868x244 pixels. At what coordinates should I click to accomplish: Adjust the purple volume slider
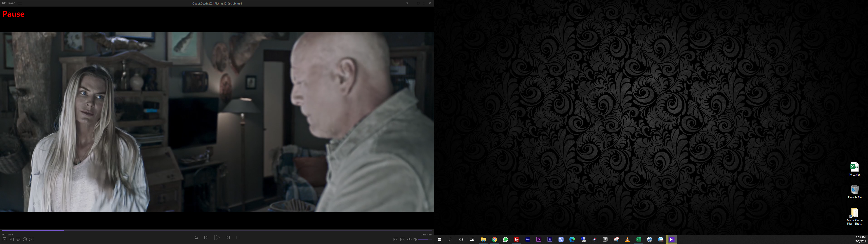click(x=425, y=239)
